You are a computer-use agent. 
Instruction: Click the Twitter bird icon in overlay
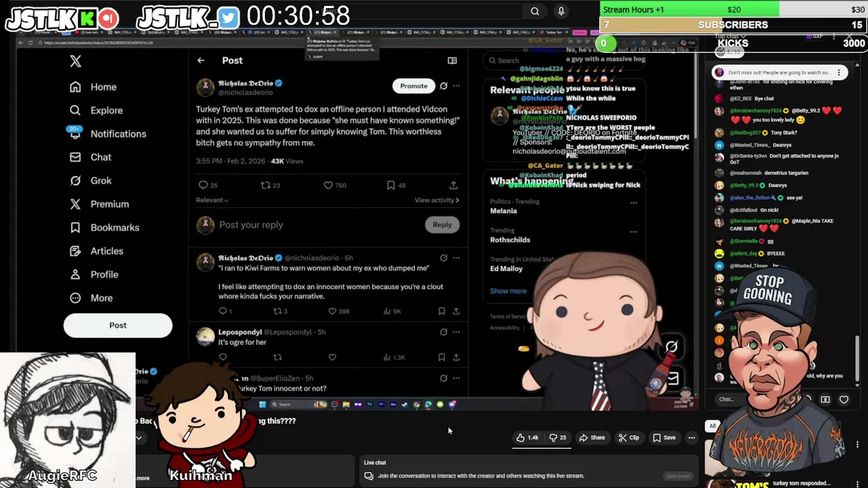(229, 19)
